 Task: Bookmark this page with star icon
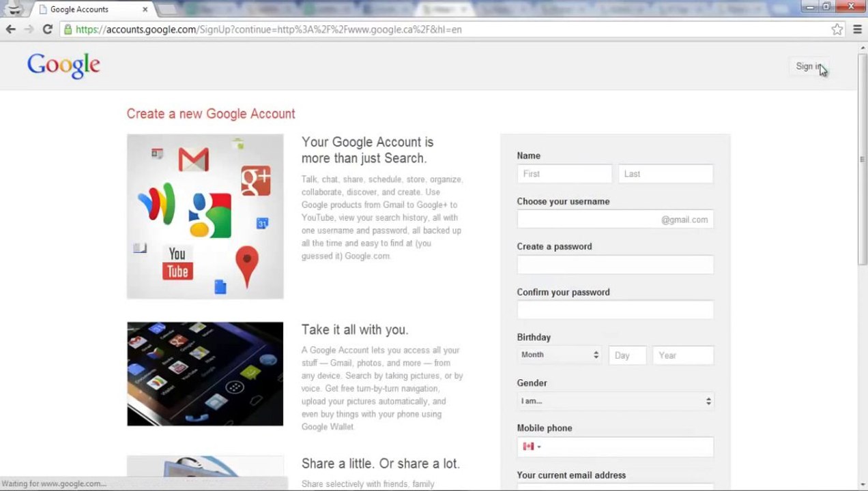coord(837,29)
